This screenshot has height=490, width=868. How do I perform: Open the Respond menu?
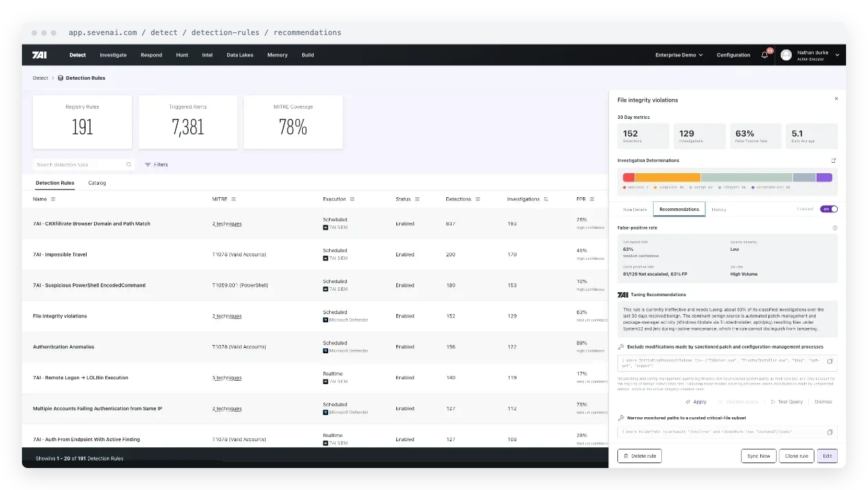[151, 55]
